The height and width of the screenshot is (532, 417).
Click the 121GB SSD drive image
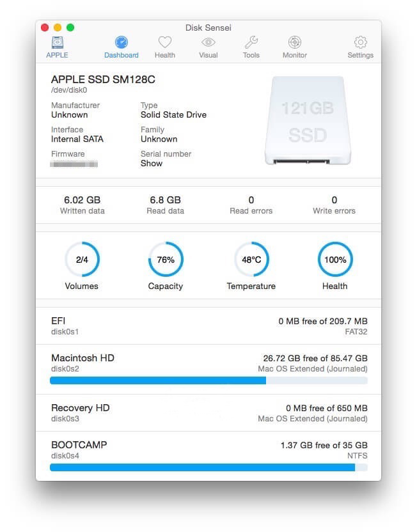pyautogui.click(x=308, y=121)
